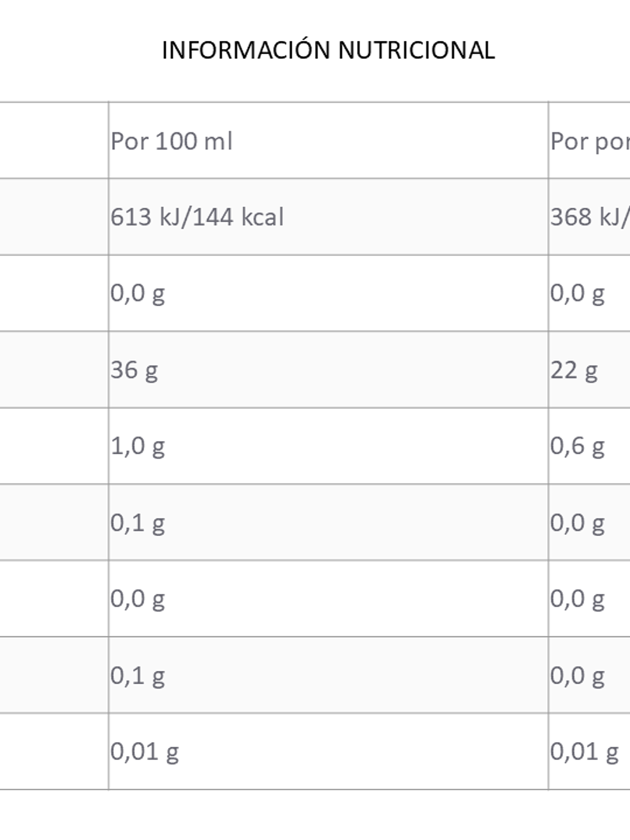Select the 613 kJ/144 kcal energy cell
This screenshot has width=630, height=840.
point(197,217)
